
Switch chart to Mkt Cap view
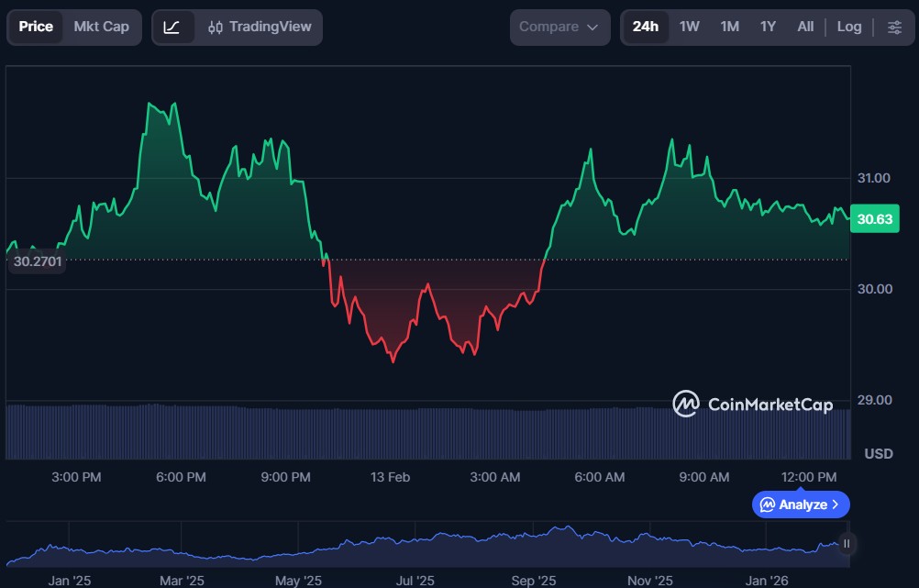[x=102, y=28]
